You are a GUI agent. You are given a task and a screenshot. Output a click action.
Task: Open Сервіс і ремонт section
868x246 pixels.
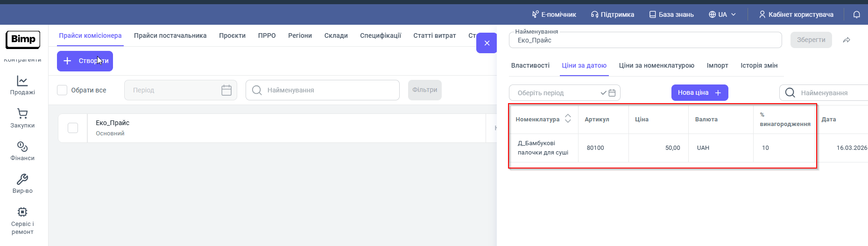tap(22, 220)
